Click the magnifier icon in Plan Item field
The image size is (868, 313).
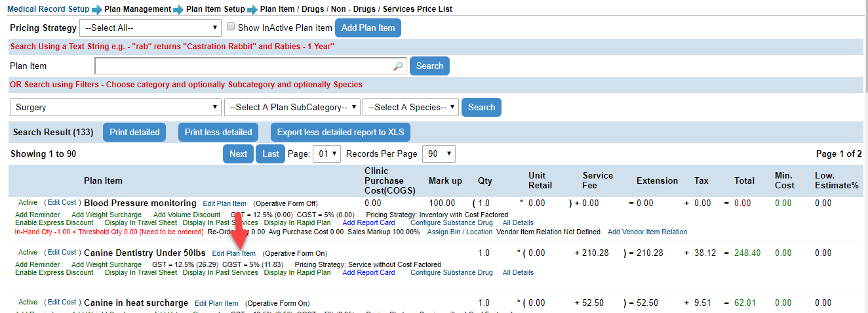tap(398, 66)
